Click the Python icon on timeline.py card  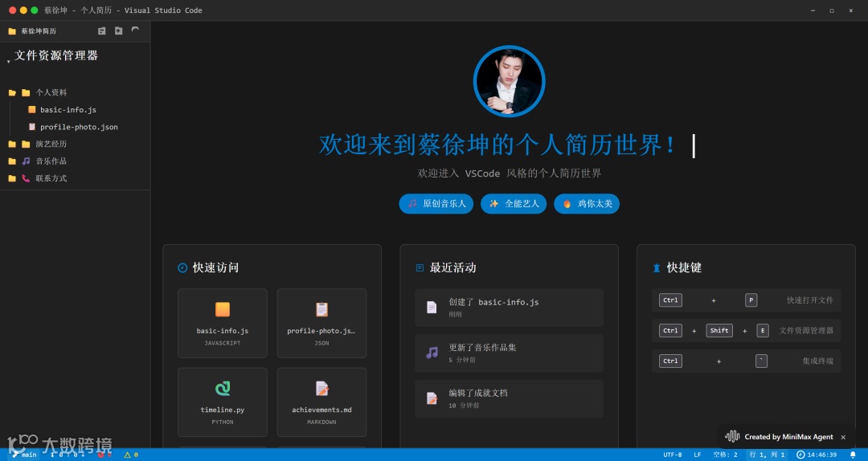click(x=223, y=389)
